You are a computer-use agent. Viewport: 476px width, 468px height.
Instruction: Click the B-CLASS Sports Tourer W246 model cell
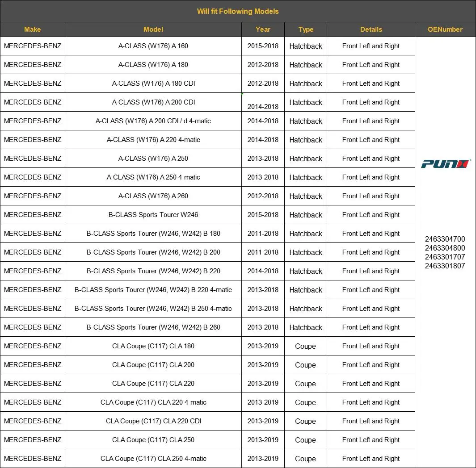(153, 215)
